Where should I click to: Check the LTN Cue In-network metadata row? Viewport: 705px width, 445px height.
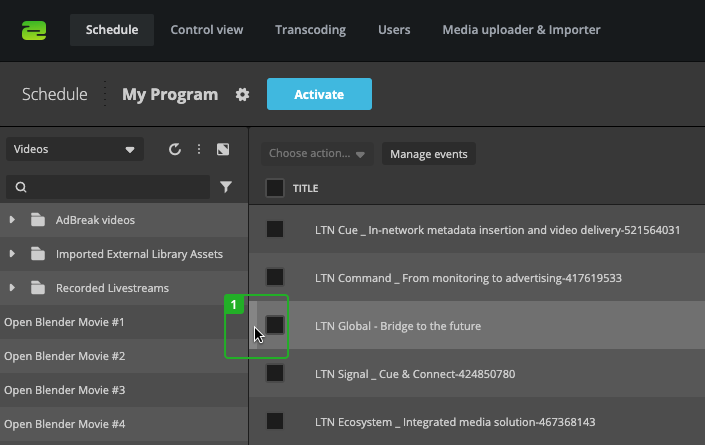click(x=275, y=230)
